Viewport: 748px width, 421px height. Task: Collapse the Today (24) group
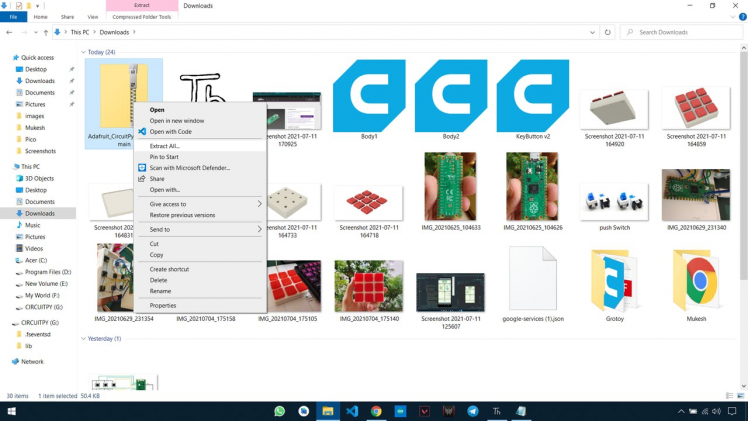pyautogui.click(x=83, y=52)
